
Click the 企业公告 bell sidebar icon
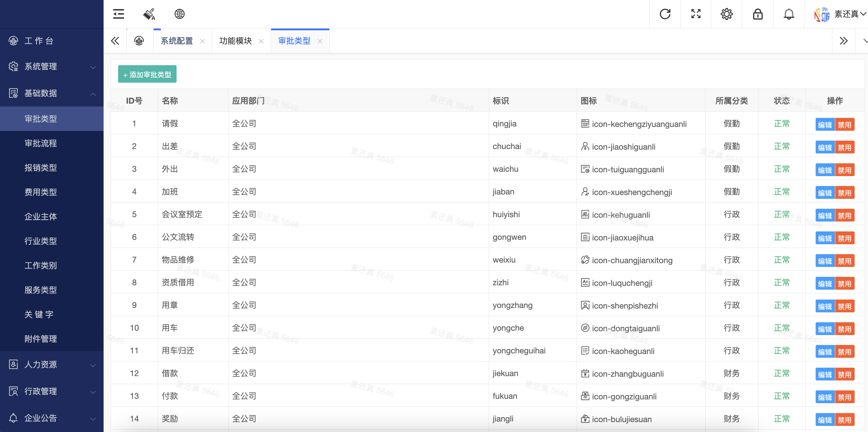[x=13, y=418]
